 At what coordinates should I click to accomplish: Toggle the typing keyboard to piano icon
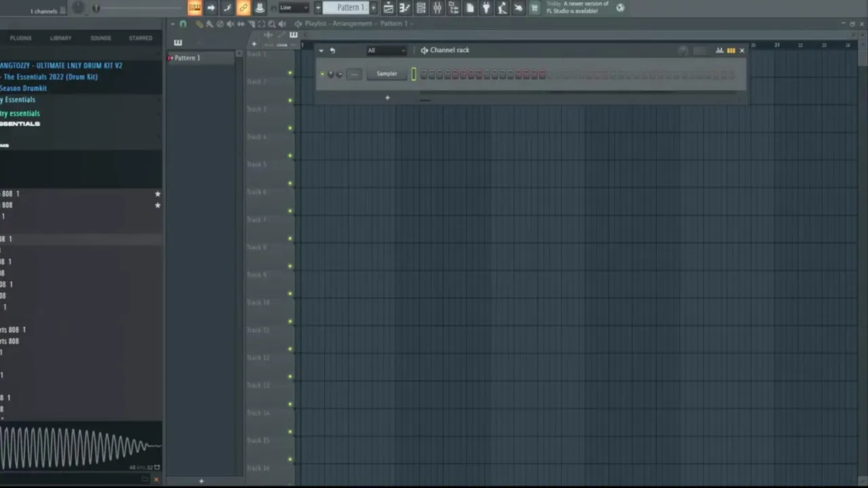click(195, 7)
